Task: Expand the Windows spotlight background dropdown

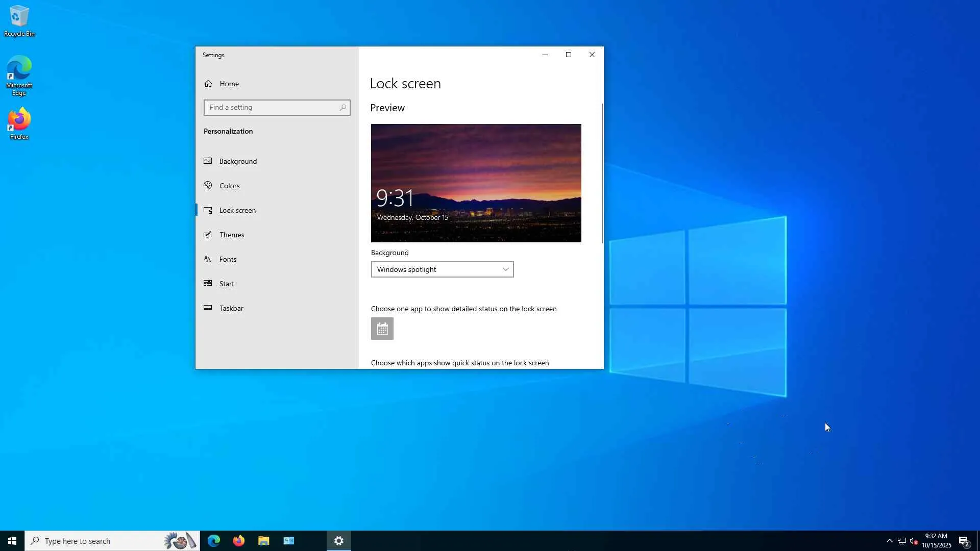Action: point(442,269)
